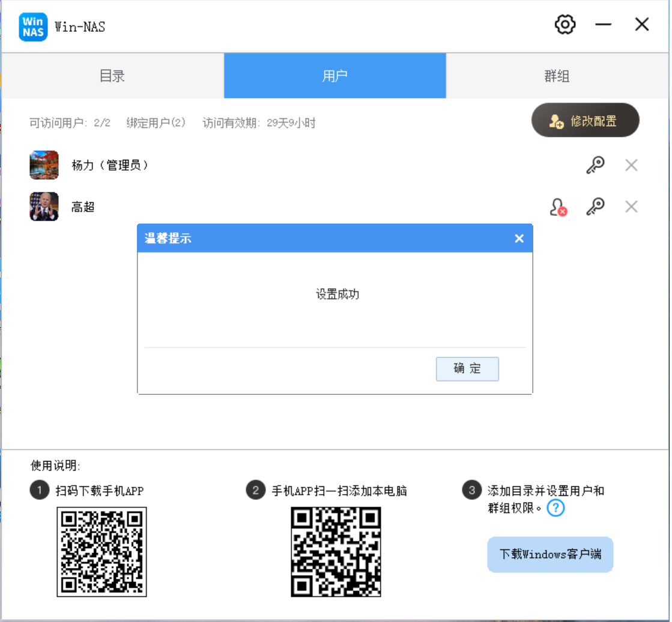This screenshot has width=672, height=622.
Task: Close the Win-NAS window
Action: pos(641,25)
